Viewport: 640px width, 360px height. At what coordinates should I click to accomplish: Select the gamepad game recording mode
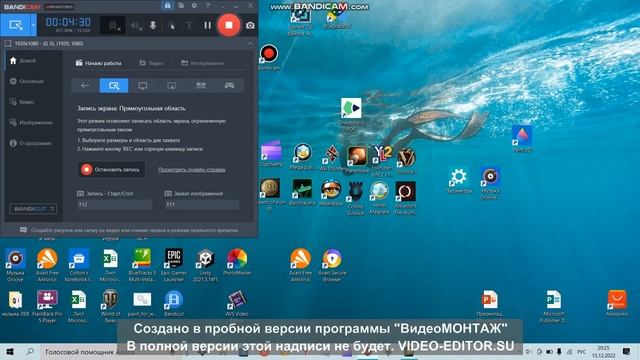pos(229,85)
